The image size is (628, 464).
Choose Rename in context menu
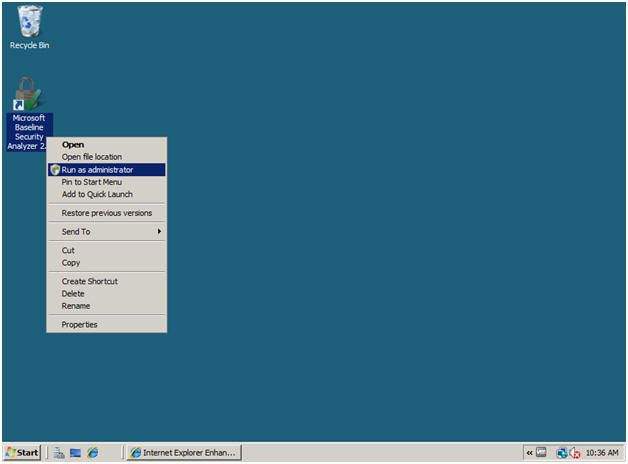tap(107, 306)
